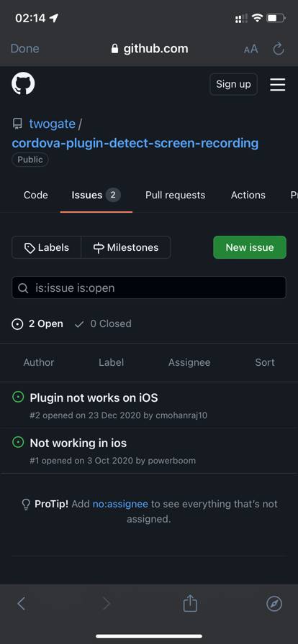Focus the is:issue is:open search field
The image size is (298, 644).
coord(149,287)
